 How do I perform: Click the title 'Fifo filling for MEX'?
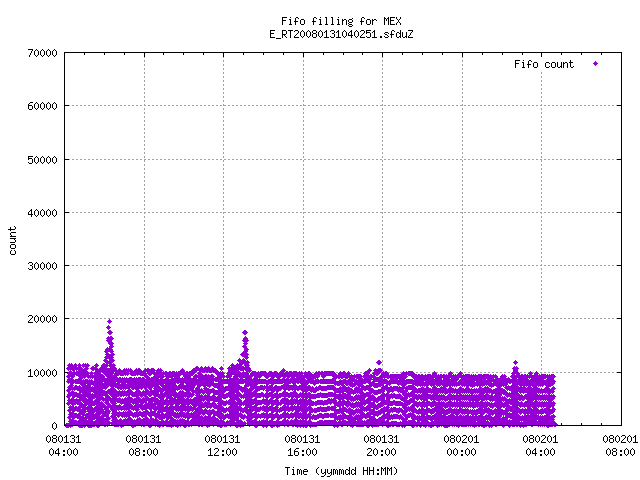point(341,21)
